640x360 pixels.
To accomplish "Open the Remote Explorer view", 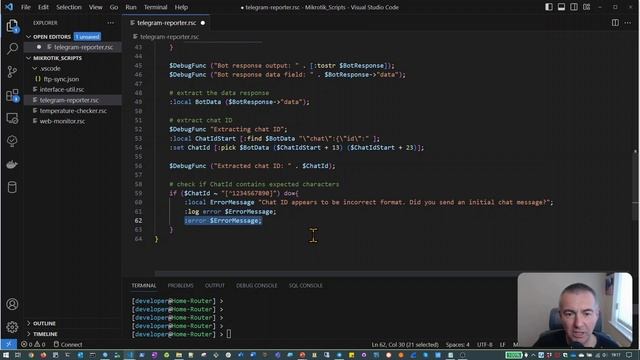I will coord(12,118).
